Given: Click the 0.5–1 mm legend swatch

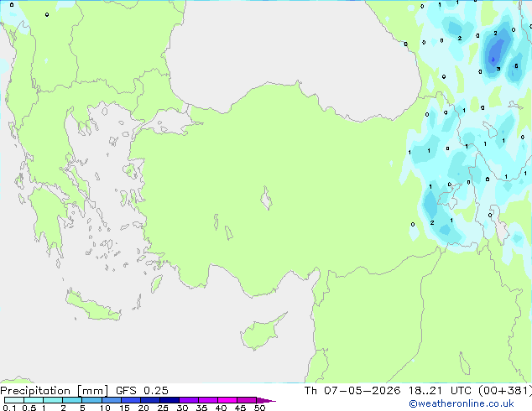Looking at the screenshot, I should pos(34,400).
